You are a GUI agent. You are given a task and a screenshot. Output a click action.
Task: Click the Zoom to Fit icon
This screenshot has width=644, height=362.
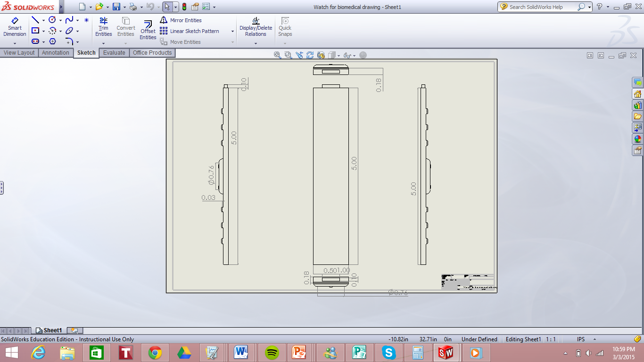pos(278,55)
